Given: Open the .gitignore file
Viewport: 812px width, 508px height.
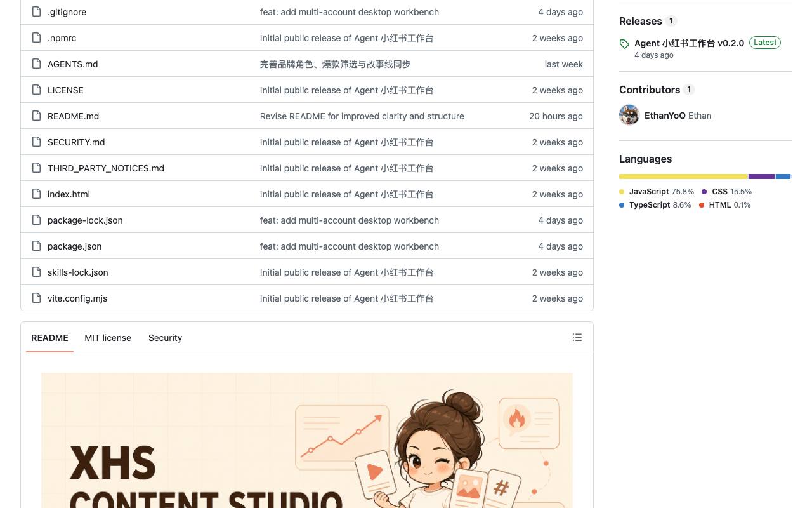Looking at the screenshot, I should point(67,12).
